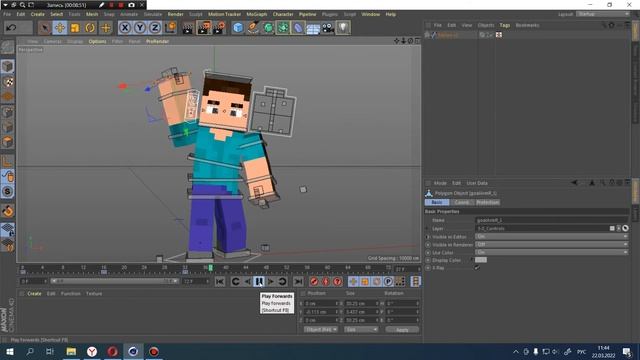Switch to the Coord attributes tab

coord(462,202)
